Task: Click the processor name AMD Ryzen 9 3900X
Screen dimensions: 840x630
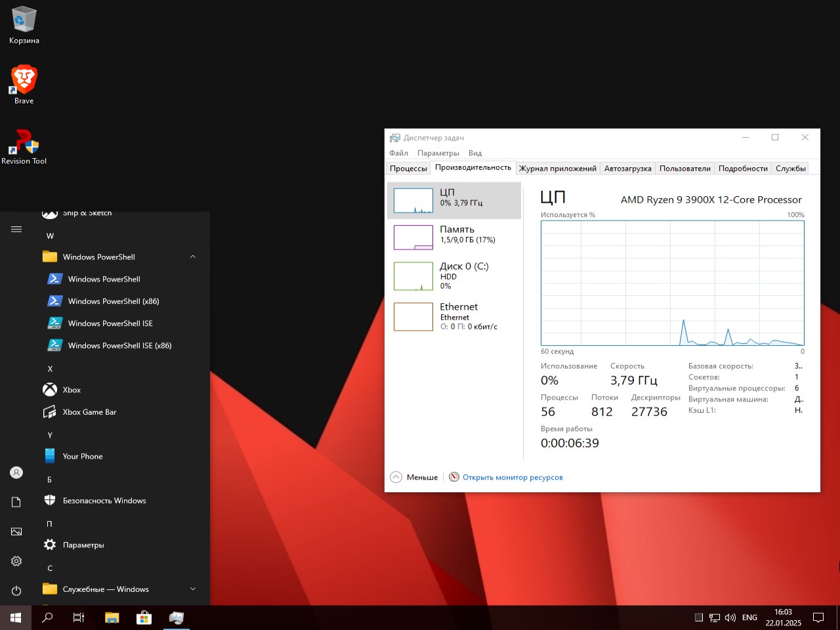Action: pos(711,199)
